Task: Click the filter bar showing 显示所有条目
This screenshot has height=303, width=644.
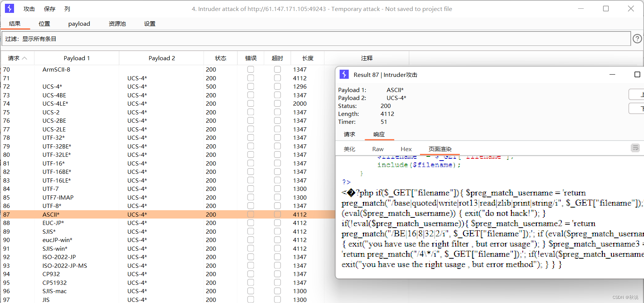Action: click(x=316, y=39)
